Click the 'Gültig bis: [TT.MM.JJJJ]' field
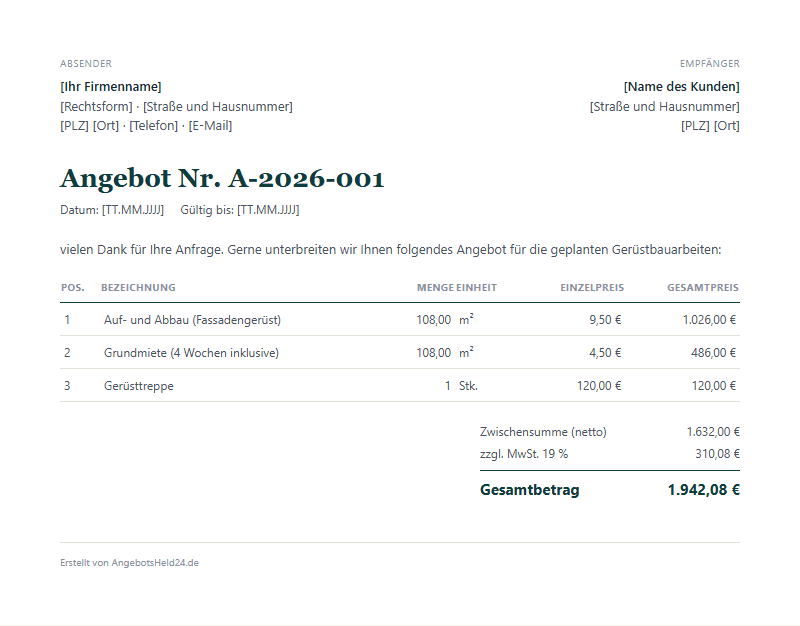800x626 pixels. click(x=240, y=210)
